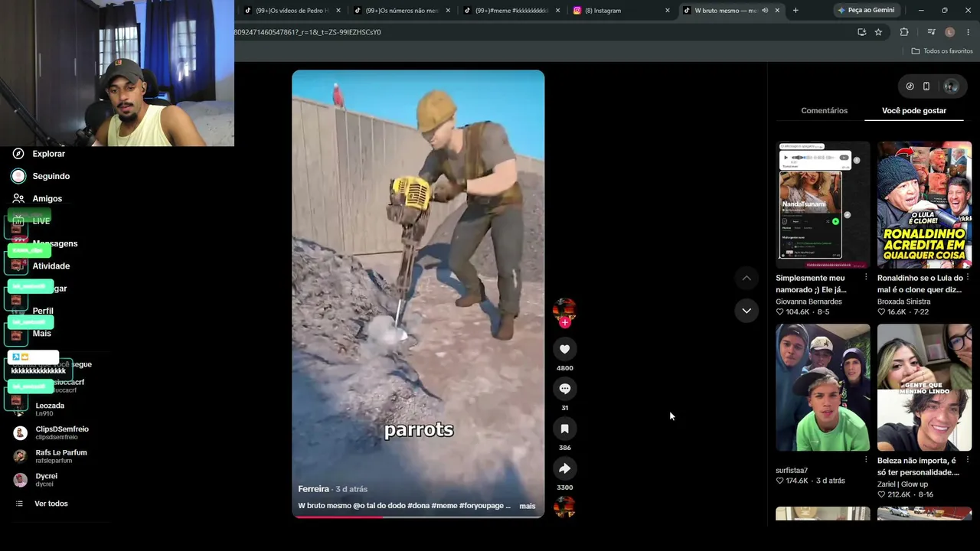Image resolution: width=980 pixels, height=551 pixels.
Task: Click 'Giovanna Bernardes' author name
Action: coord(808,302)
